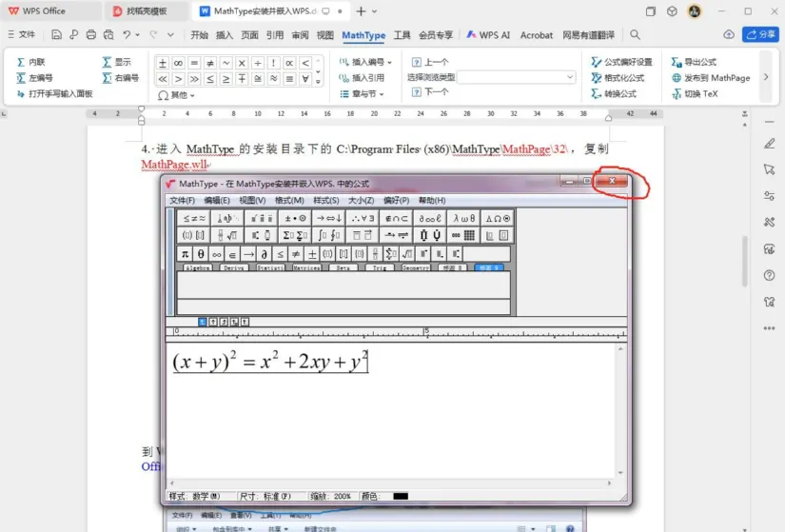Click the 分享 share button
785x532 pixels.
(760, 34)
